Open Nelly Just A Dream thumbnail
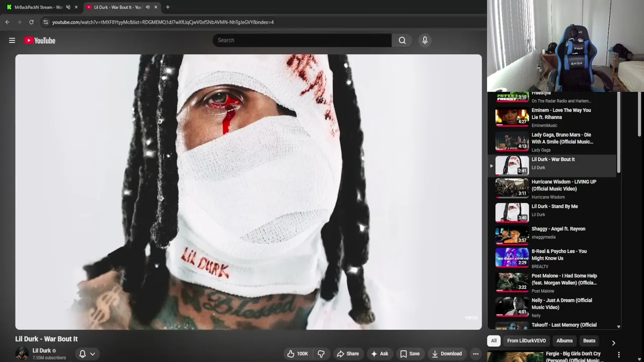 512,307
